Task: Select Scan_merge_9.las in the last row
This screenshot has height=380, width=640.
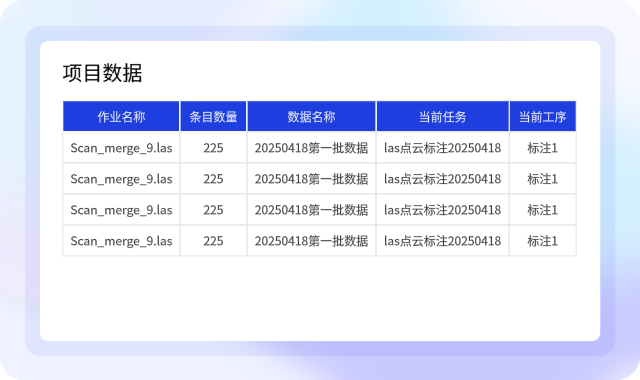Action: tap(121, 241)
